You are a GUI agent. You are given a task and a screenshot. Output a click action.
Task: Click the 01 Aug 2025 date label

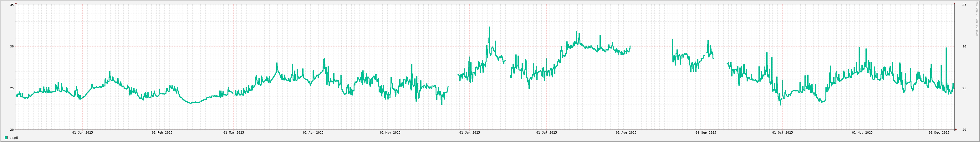[x=626, y=133]
